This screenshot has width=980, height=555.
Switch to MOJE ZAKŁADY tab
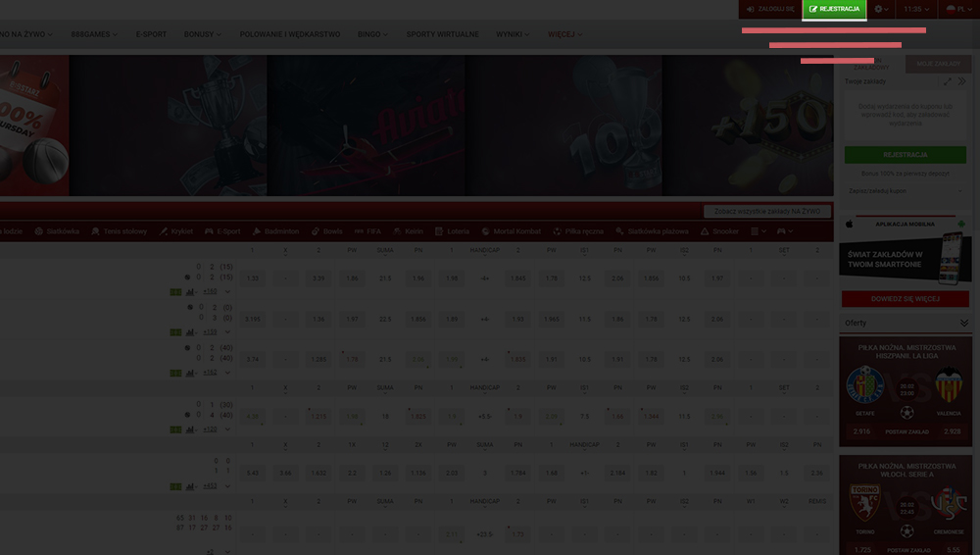[x=939, y=64]
